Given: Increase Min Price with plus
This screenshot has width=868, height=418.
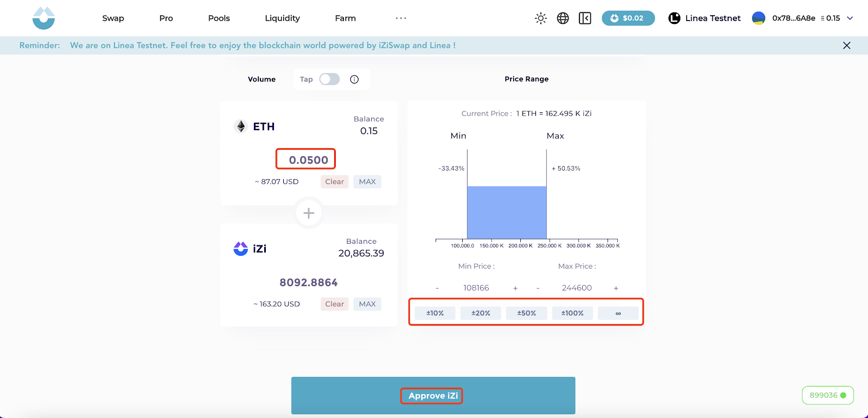Looking at the screenshot, I should click(x=515, y=288).
